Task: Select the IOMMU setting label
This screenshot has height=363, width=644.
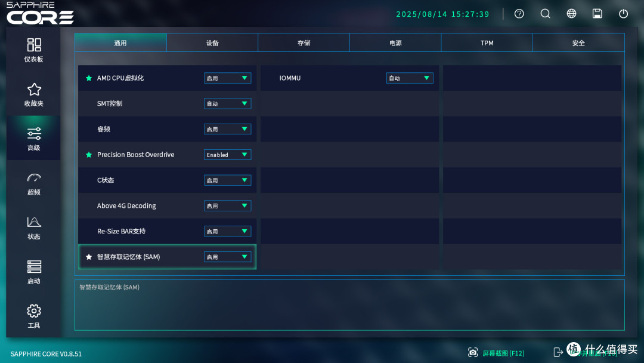Action: pos(290,78)
